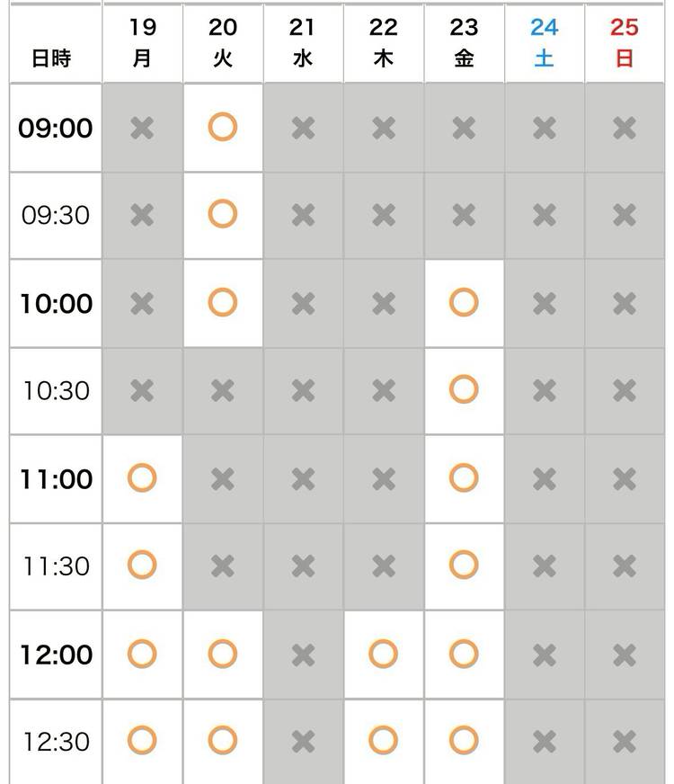Click the Sunday 25 date header
The width and height of the screenshot is (674, 784).
pyautogui.click(x=624, y=42)
